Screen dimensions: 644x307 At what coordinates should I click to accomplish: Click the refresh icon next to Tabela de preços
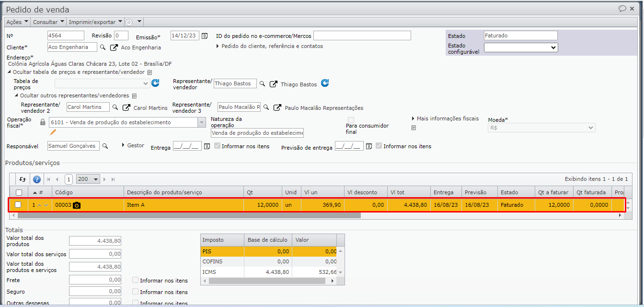tap(155, 83)
